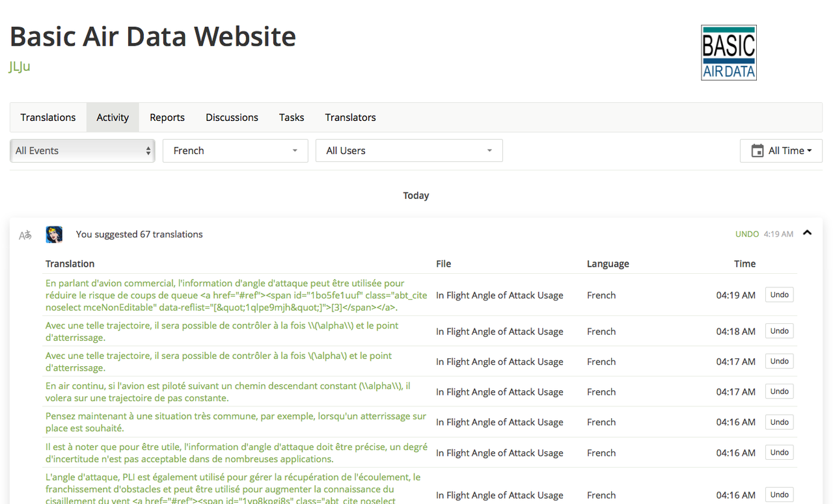Image resolution: width=833 pixels, height=504 pixels.
Task: Show the Translators tab
Action: pyautogui.click(x=350, y=118)
